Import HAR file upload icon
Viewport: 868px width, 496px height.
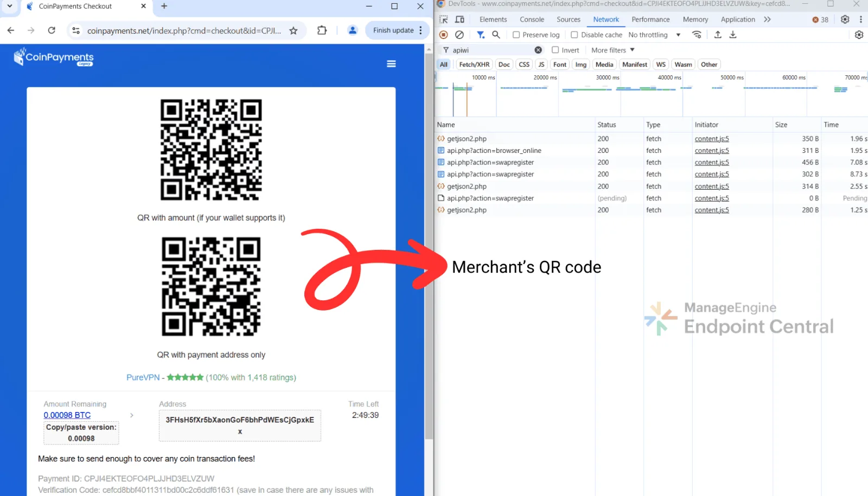[718, 35]
